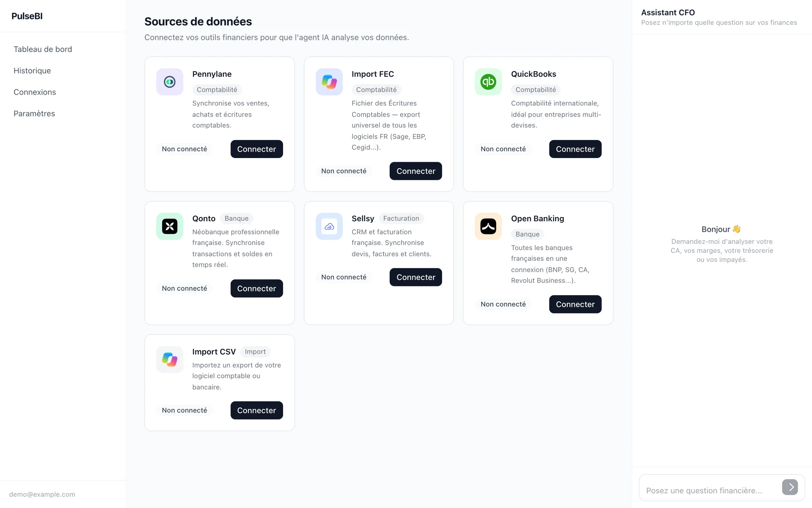Click the Qonto black X logo icon
The height and width of the screenshot is (508, 812).
click(x=170, y=226)
